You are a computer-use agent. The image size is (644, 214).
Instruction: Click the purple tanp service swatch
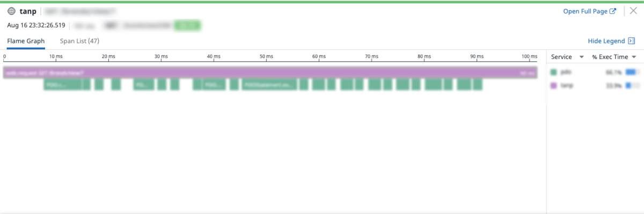(x=554, y=85)
